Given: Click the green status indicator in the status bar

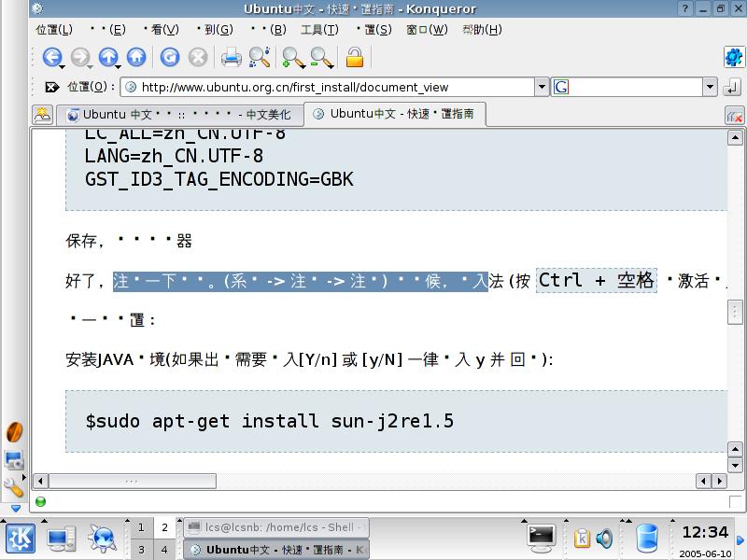Looking at the screenshot, I should 40,501.
